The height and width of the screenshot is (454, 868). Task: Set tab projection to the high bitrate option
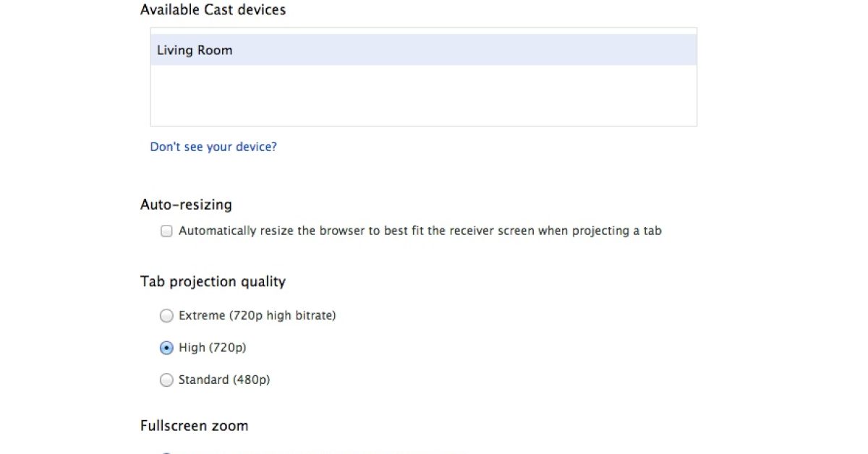[166, 316]
